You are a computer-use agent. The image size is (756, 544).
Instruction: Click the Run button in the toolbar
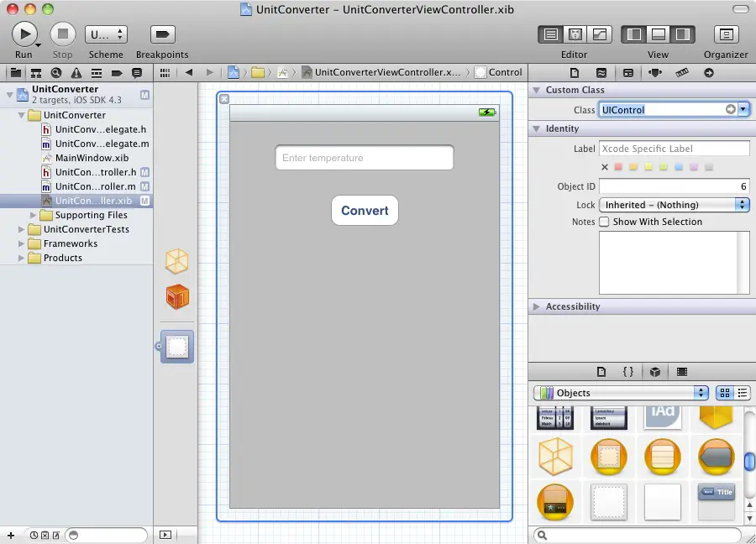point(24,34)
